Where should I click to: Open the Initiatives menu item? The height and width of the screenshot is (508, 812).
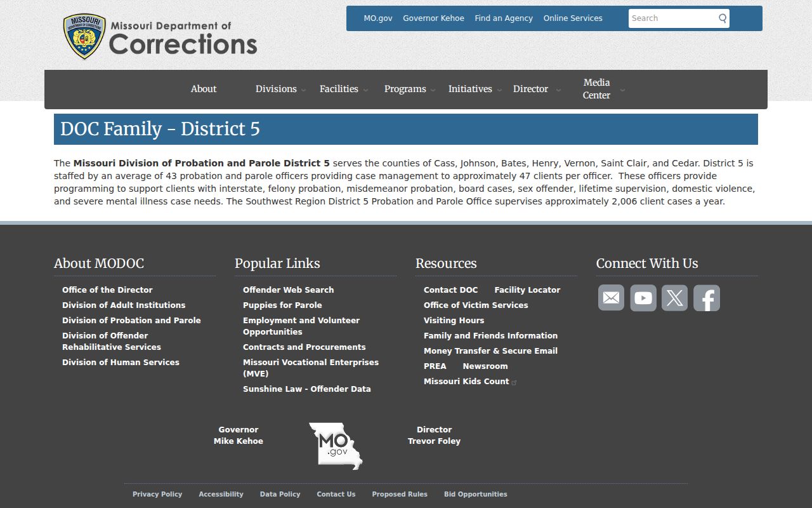click(x=470, y=89)
